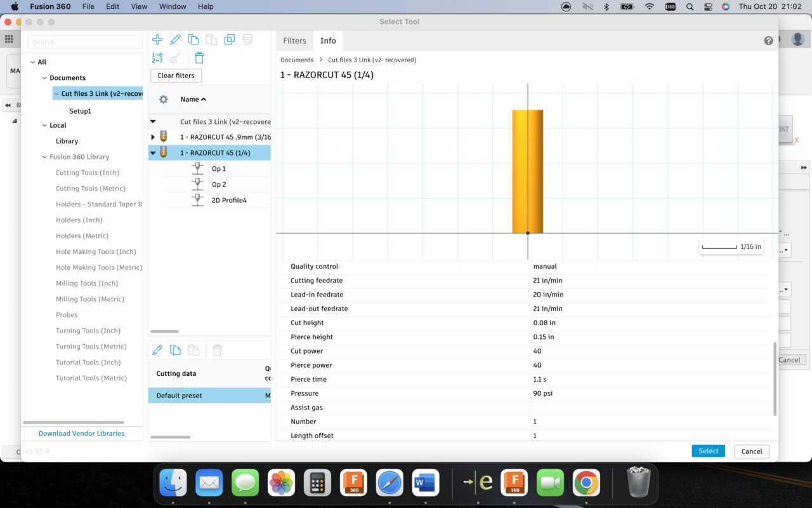Open Microsoft Word from the dock
This screenshot has height=508, width=812.
click(426, 483)
